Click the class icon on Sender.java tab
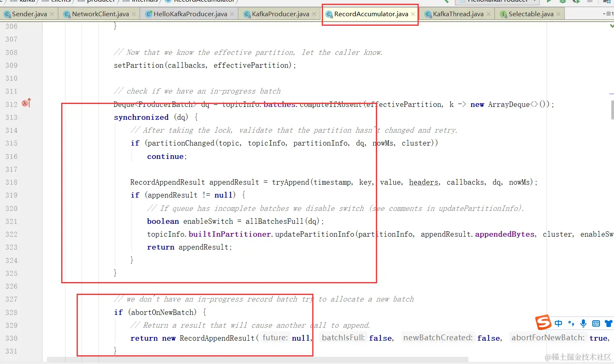 (x=7, y=15)
